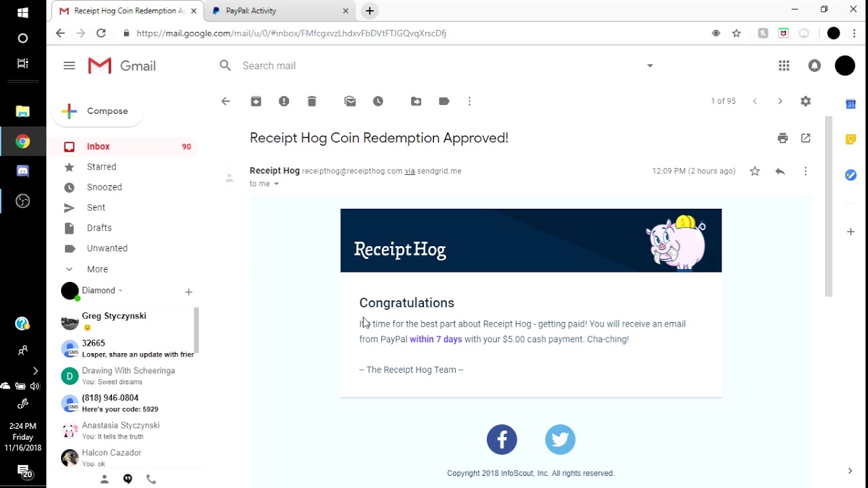Viewport: 868px width, 488px height.
Task: Click the Search mail field
Action: click(x=434, y=66)
